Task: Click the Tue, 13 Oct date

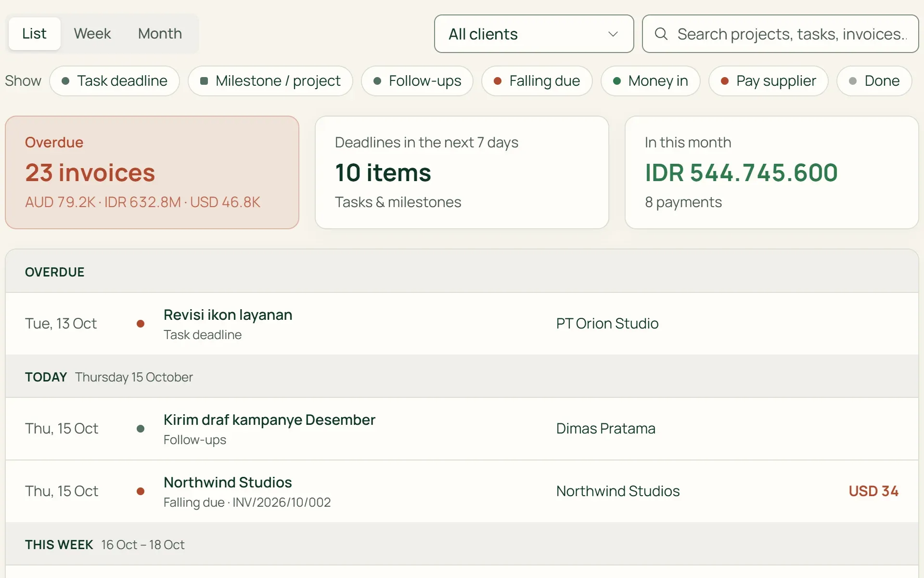Action: pos(61,324)
